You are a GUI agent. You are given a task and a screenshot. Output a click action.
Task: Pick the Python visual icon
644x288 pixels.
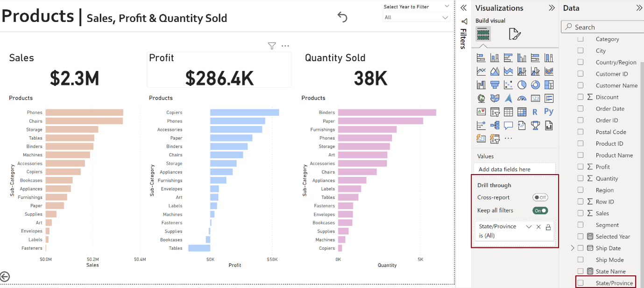[x=549, y=112]
